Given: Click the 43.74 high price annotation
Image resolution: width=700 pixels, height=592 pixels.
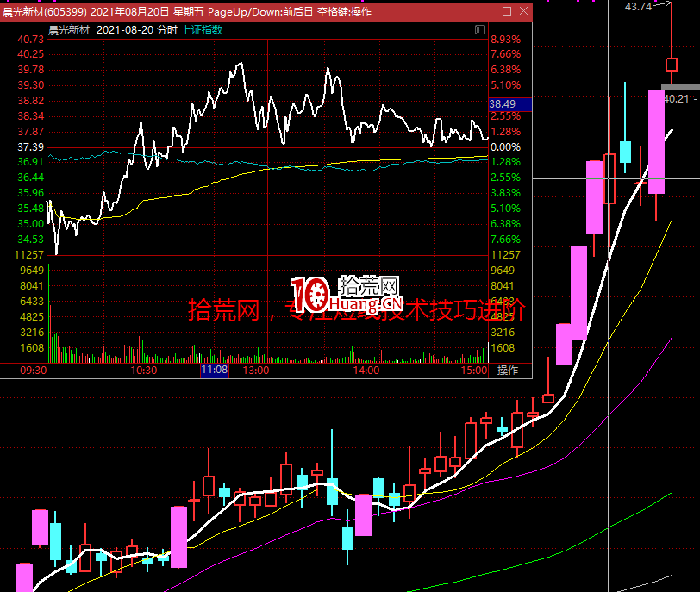Looking at the screenshot, I should 638,6.
